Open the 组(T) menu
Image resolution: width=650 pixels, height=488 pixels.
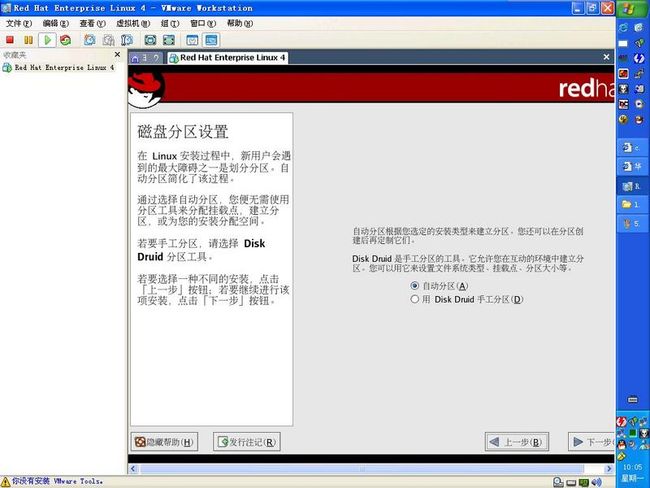click(170, 23)
